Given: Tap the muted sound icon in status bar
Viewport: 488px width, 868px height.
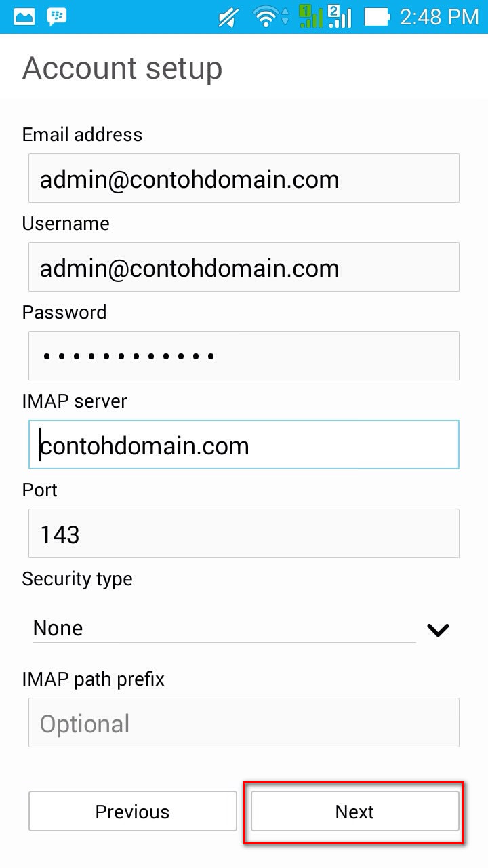Looking at the screenshot, I should (x=228, y=17).
